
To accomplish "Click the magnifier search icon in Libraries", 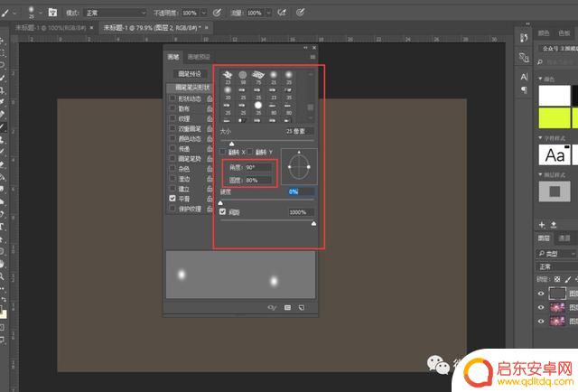I will click(540, 62).
